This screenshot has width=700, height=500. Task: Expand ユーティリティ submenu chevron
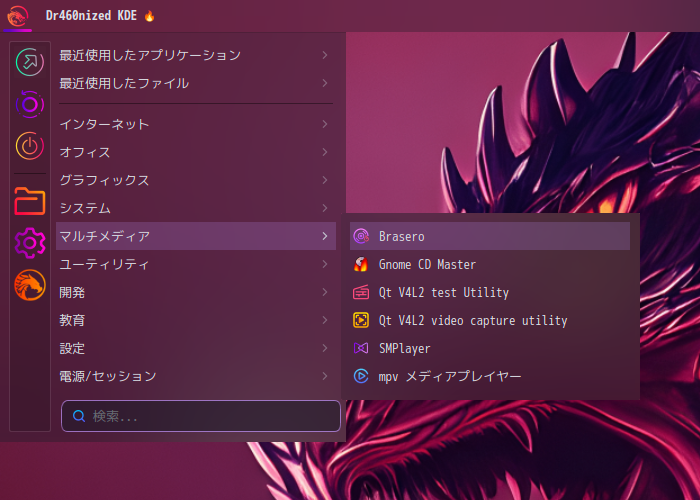[x=325, y=264]
